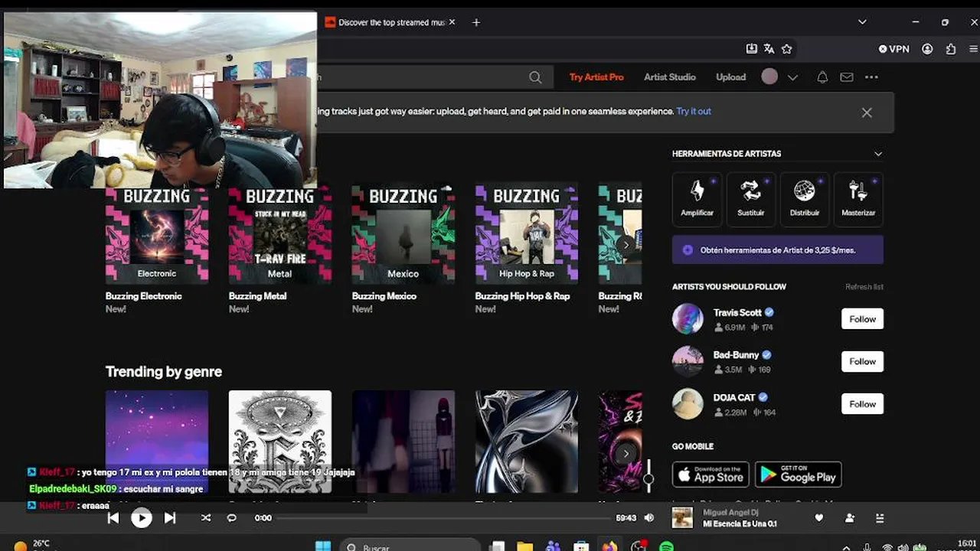Play the current track
The height and width of the screenshot is (551, 980).
(x=142, y=518)
